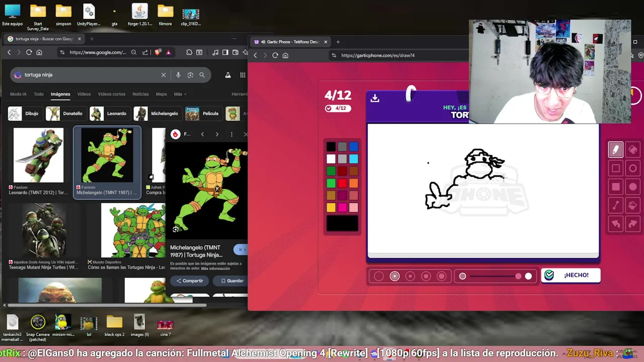Go home in the Gartic Phone browser window
The image size is (644, 362).
click(x=285, y=55)
